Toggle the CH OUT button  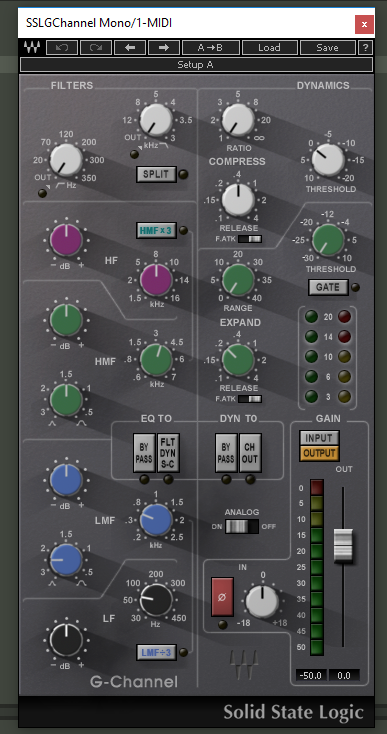point(250,453)
